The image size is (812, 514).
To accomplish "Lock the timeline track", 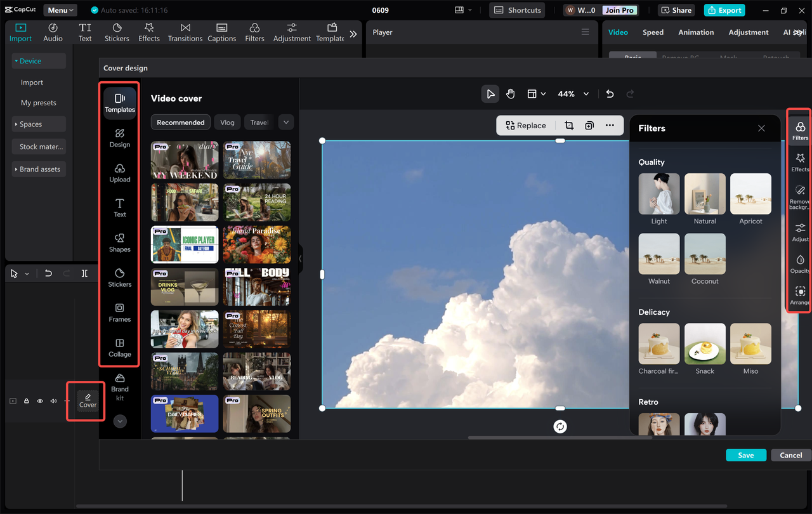I will [x=26, y=401].
